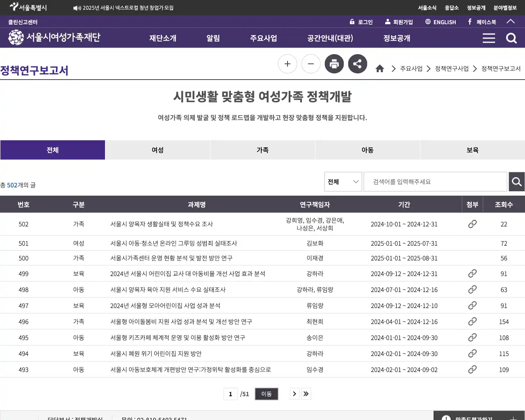The image size is (525, 420).
Task: Open attachment for report 502
Action: [472, 224]
